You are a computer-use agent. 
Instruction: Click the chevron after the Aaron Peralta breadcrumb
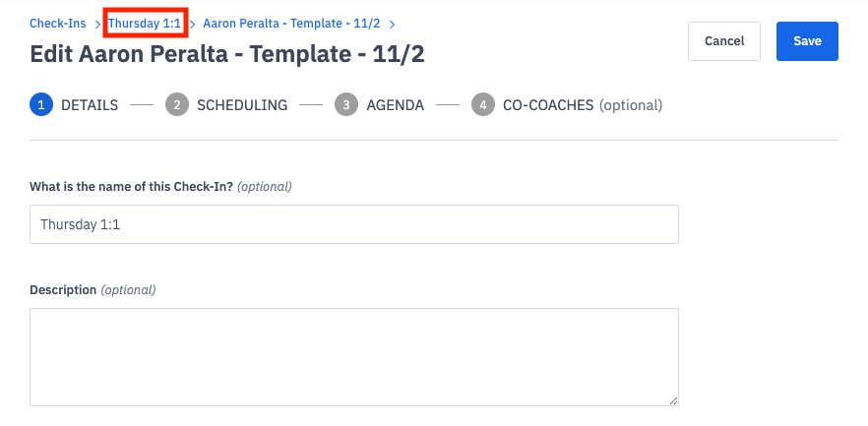pos(393,24)
